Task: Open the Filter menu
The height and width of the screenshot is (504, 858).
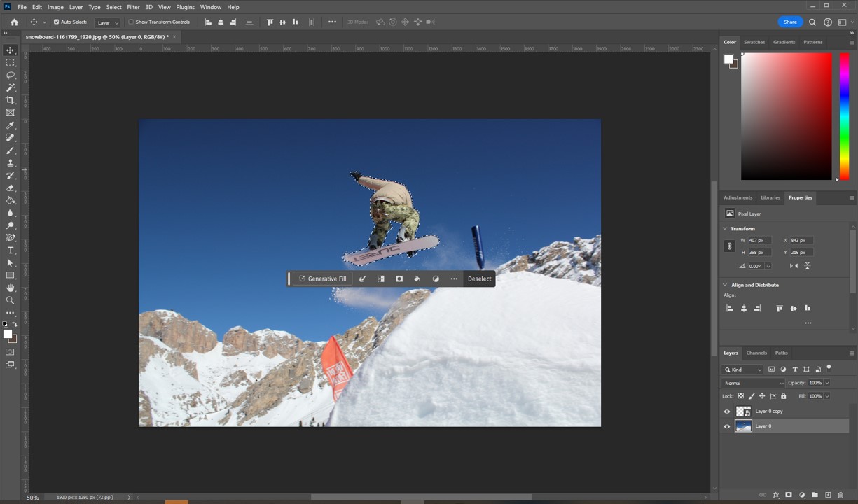Action: coord(133,7)
